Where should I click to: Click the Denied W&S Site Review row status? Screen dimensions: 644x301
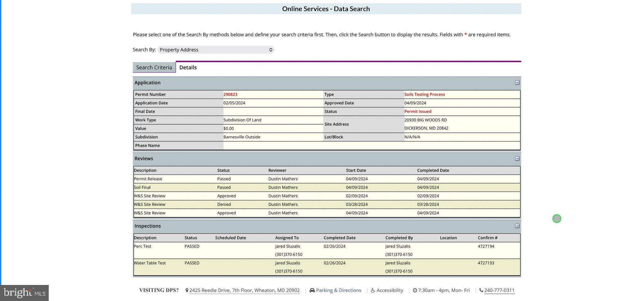coord(224,204)
